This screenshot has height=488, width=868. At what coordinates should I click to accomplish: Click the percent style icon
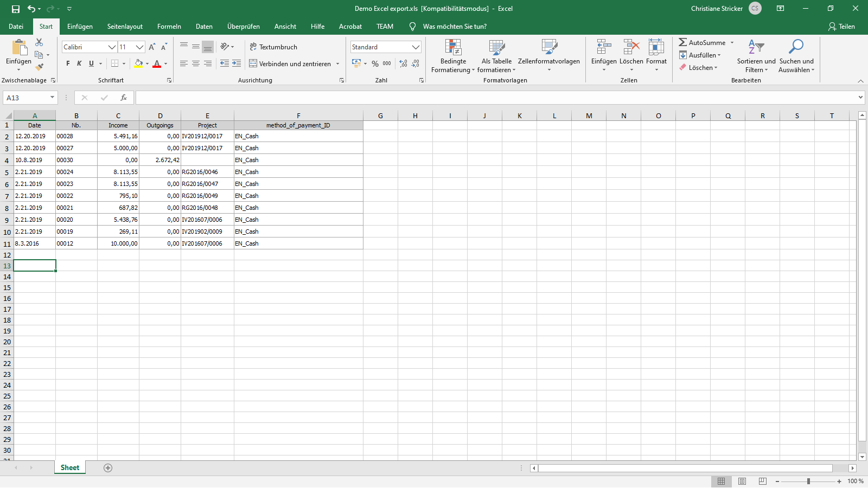(375, 64)
